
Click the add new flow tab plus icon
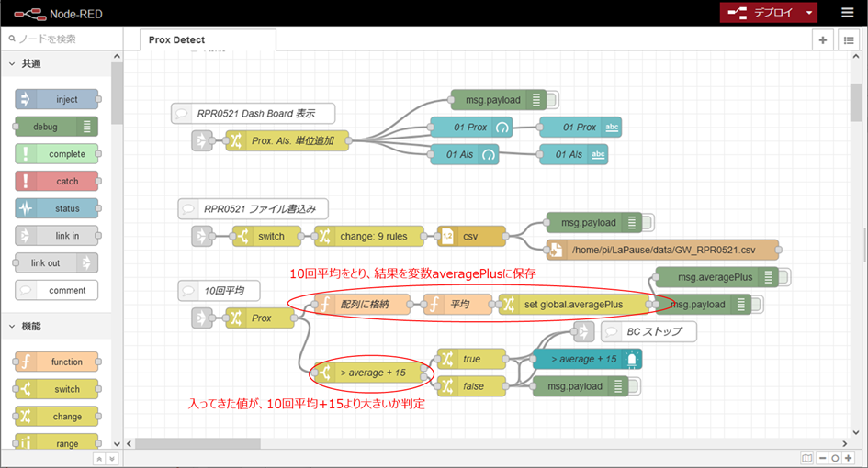pyautogui.click(x=823, y=40)
